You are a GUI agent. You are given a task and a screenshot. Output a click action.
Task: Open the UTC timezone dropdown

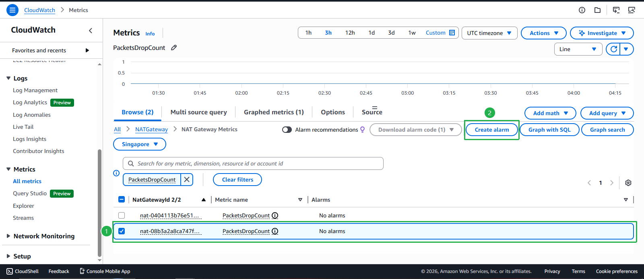[x=489, y=33]
